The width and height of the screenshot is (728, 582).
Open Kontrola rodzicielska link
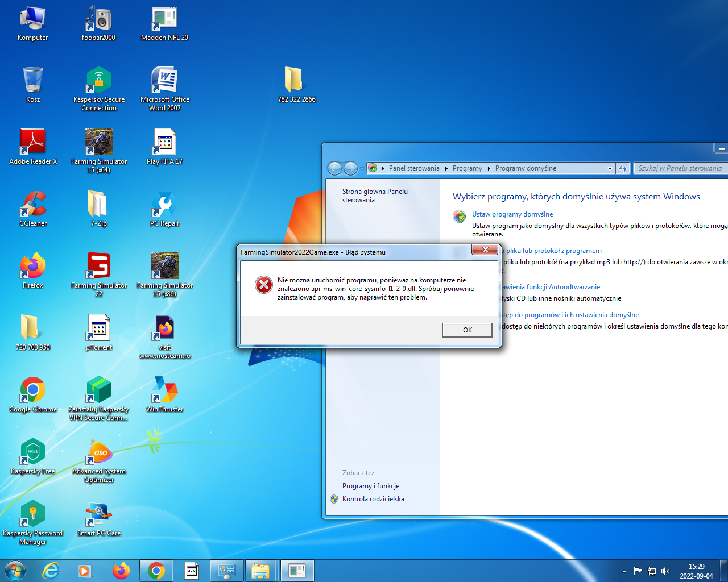373,499
